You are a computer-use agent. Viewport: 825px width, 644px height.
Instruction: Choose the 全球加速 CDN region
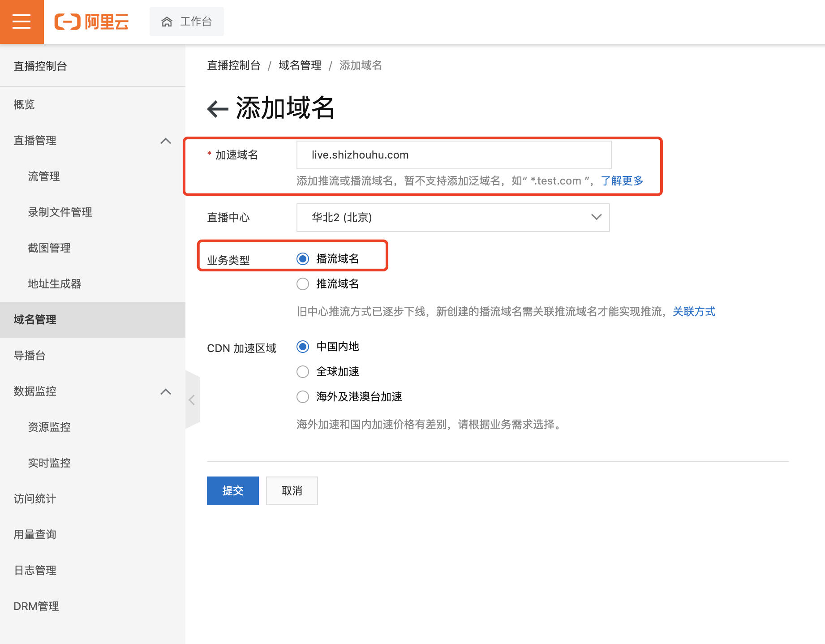tap(303, 372)
